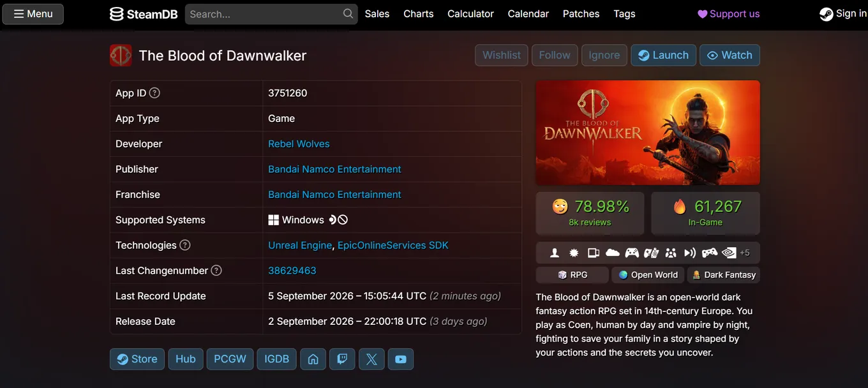Open changenumber 38629463
Viewport: 868px width, 388px height.
[x=292, y=271]
